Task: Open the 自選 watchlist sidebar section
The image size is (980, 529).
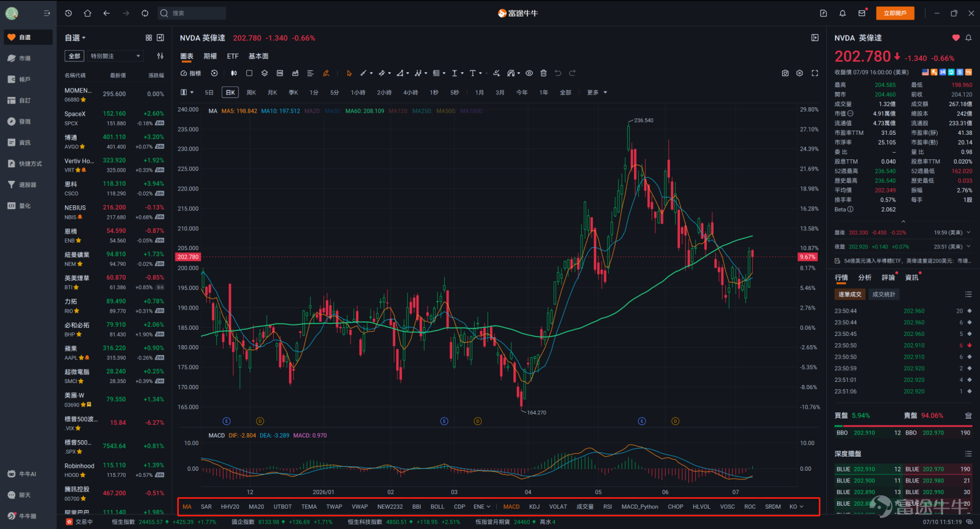Action: pos(28,37)
